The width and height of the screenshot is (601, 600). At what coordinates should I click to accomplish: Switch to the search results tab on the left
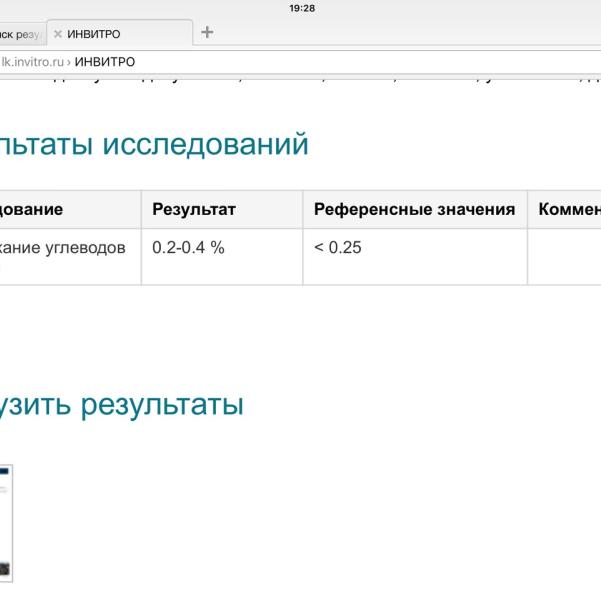pos(20,34)
